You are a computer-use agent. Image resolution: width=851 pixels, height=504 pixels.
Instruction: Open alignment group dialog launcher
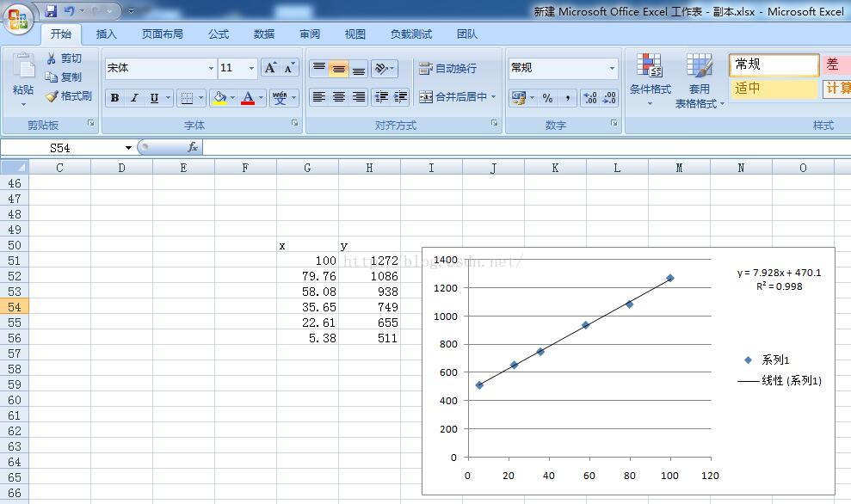tap(495, 124)
